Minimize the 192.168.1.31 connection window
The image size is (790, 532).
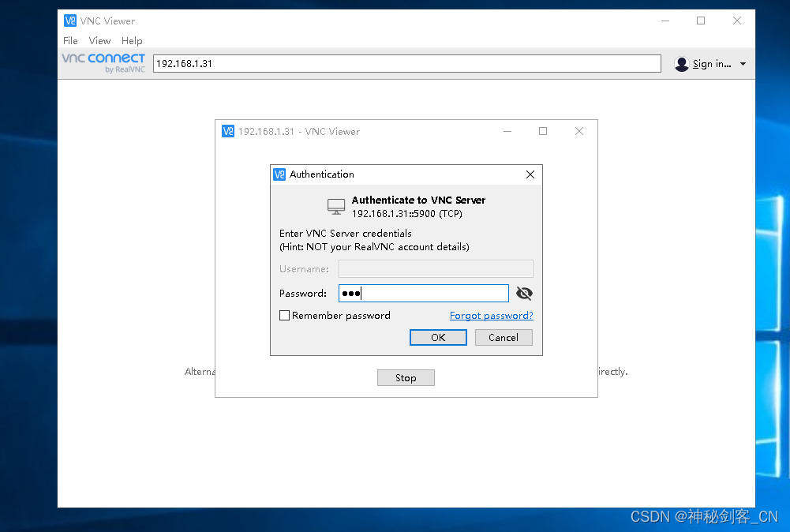click(507, 132)
